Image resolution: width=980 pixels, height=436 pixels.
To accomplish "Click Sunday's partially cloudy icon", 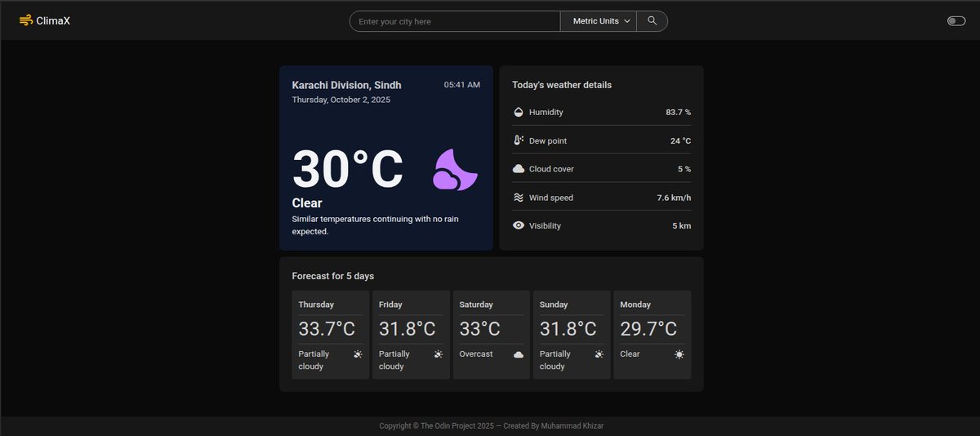I will pos(599,354).
